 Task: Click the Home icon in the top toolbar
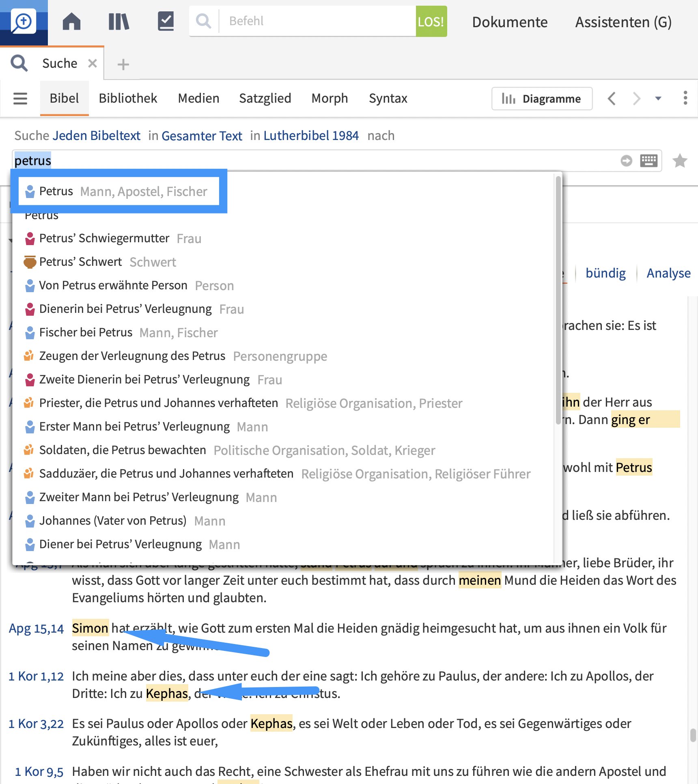pyautogui.click(x=71, y=21)
